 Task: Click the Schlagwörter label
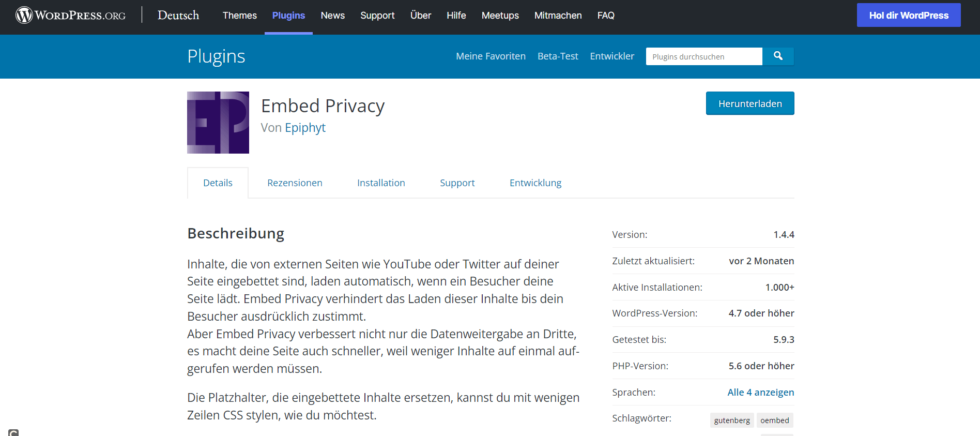tap(641, 418)
